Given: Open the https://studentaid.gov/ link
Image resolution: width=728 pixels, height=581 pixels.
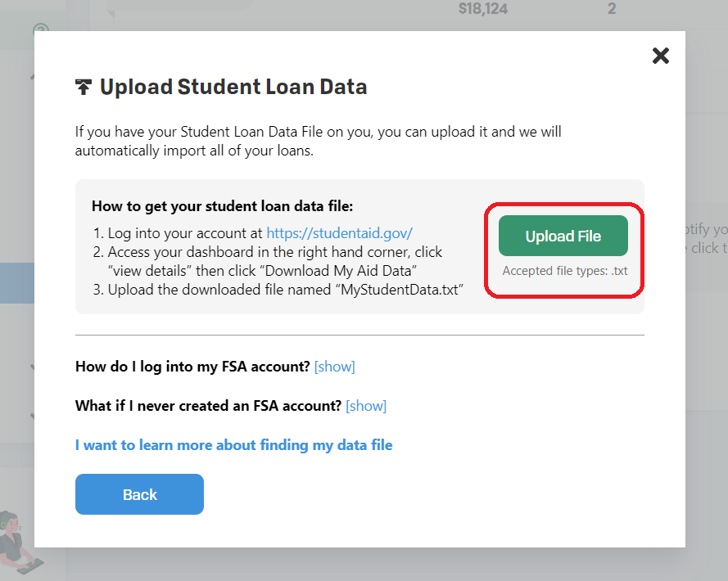Looking at the screenshot, I should coord(339,233).
